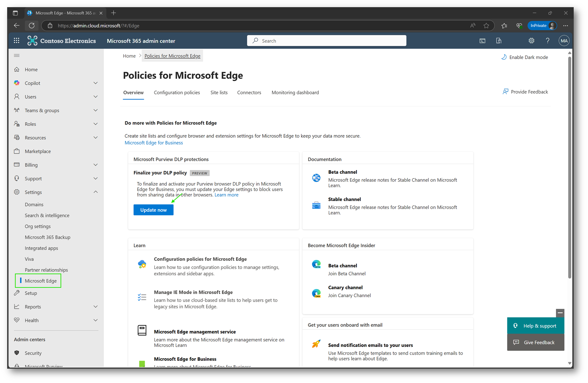588x383 pixels.
Task: Click the Beta channel documentation icon
Action: pyautogui.click(x=316, y=178)
